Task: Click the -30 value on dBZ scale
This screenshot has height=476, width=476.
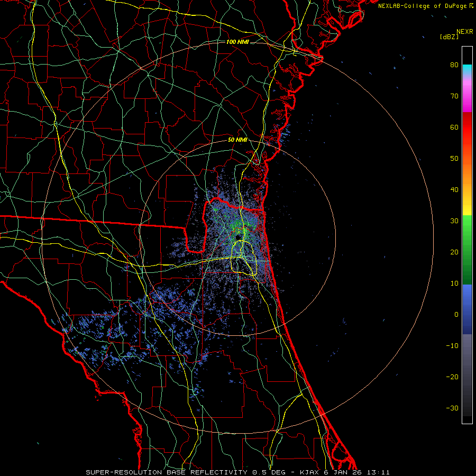Action: pos(452,408)
